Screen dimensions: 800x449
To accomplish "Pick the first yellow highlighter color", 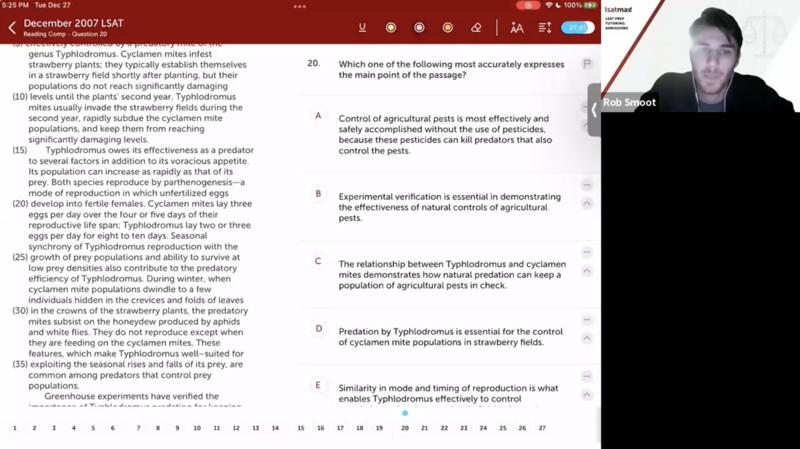I will pyautogui.click(x=391, y=28).
